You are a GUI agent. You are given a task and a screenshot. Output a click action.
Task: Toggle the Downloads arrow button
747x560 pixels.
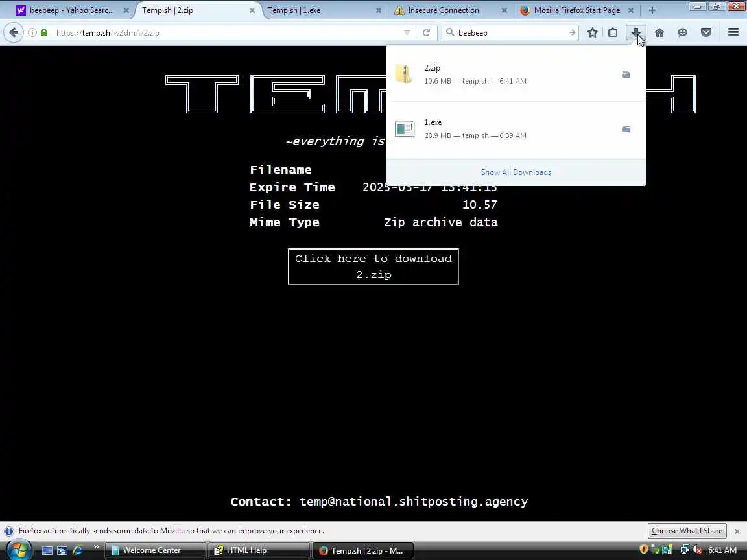click(635, 32)
